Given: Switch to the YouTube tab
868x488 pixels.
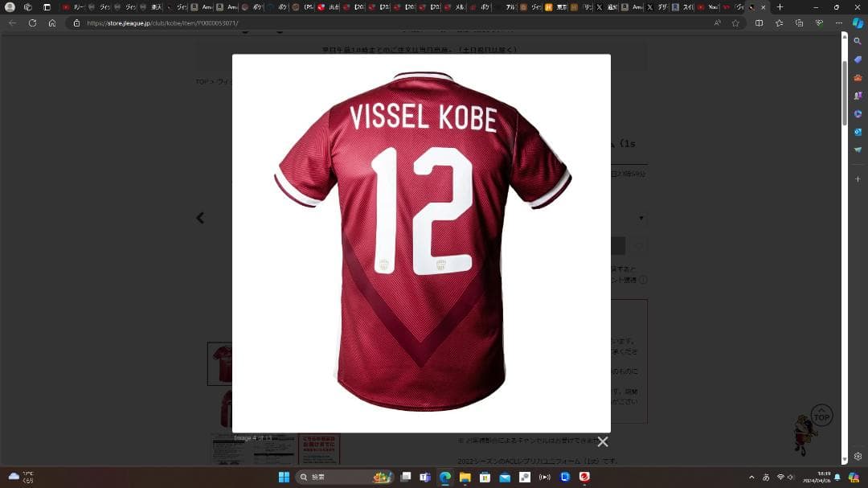Looking at the screenshot, I should pyautogui.click(x=707, y=7).
